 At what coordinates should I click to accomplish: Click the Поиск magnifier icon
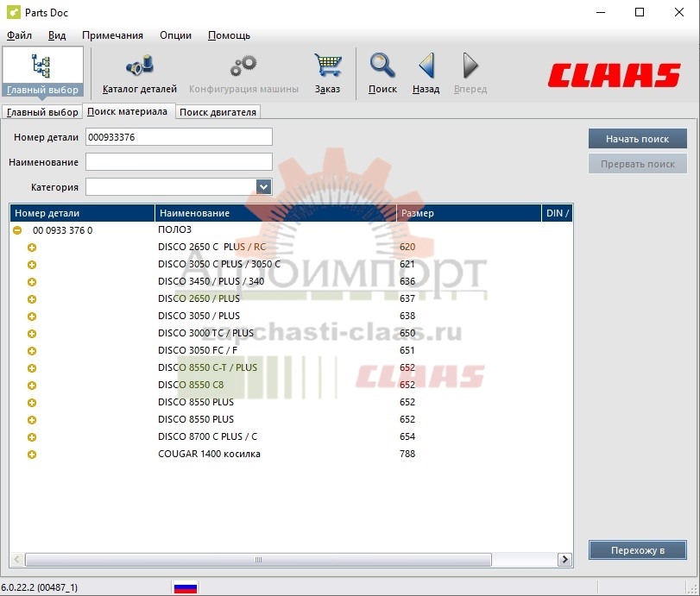pyautogui.click(x=382, y=73)
